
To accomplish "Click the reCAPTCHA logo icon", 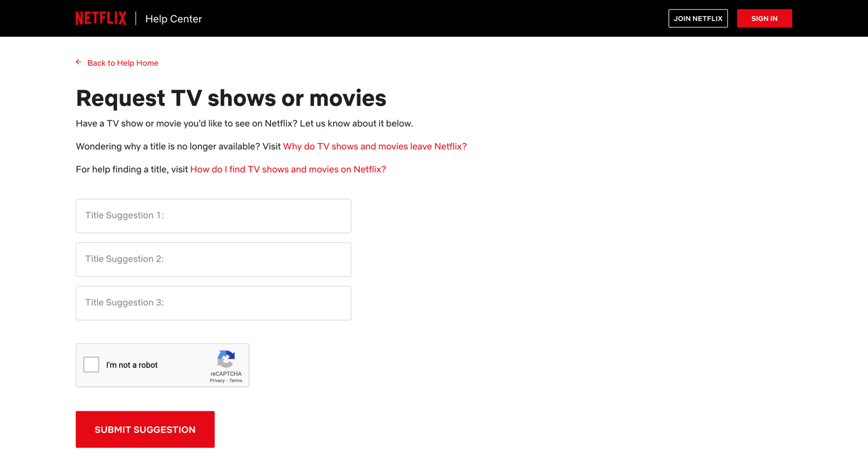I will (x=226, y=359).
